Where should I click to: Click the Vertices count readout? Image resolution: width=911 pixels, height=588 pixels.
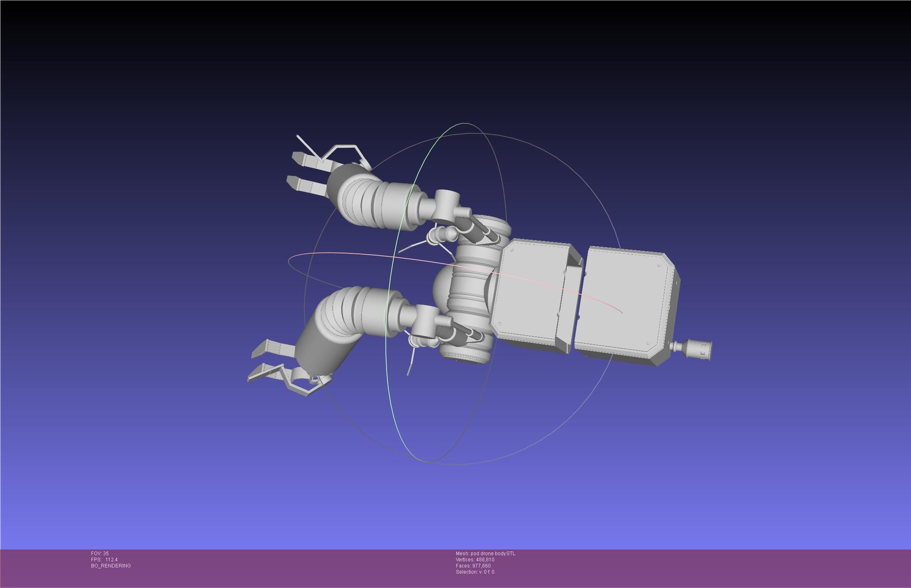pos(475,559)
